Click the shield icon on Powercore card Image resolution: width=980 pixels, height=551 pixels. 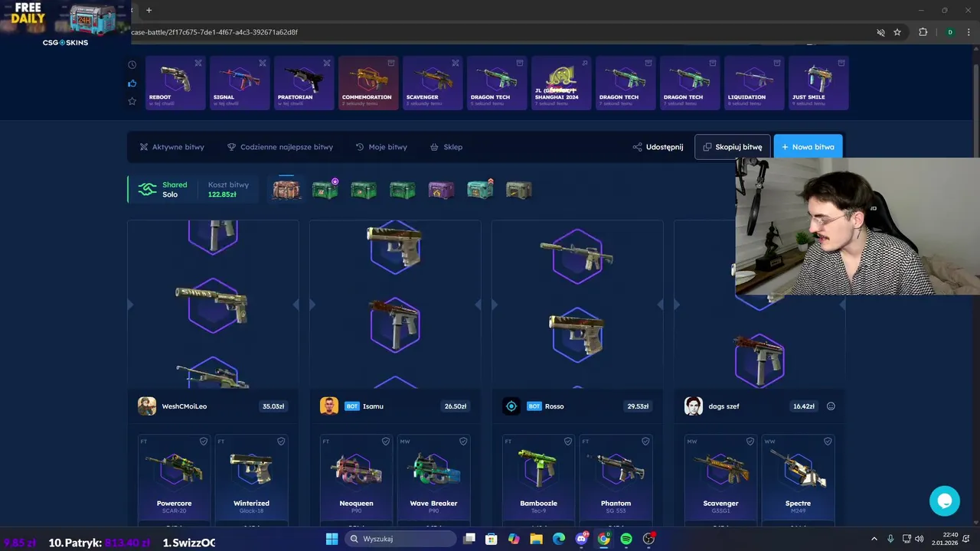click(204, 442)
